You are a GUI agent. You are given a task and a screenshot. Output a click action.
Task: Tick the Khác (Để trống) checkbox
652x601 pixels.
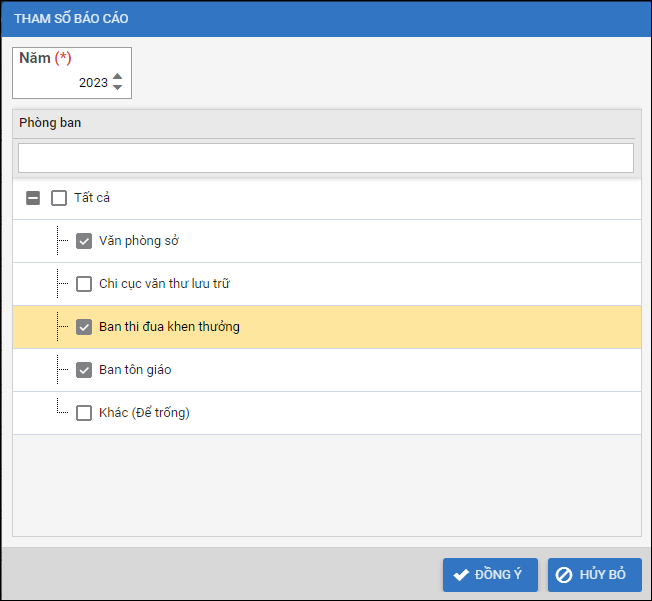(84, 412)
